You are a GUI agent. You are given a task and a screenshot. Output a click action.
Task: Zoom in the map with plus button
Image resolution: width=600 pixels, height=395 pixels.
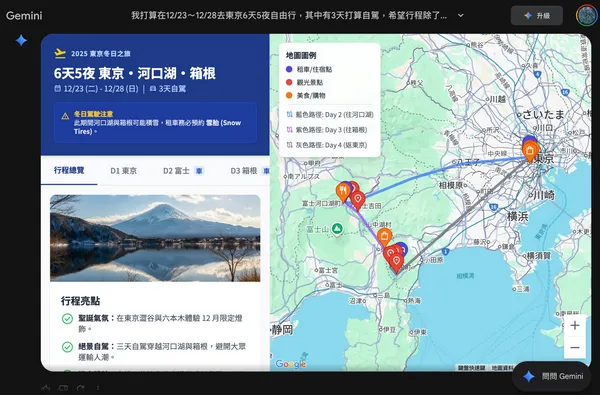point(575,326)
